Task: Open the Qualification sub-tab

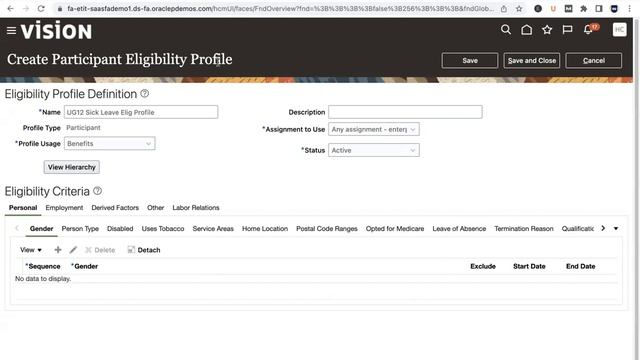Action: tap(578, 229)
